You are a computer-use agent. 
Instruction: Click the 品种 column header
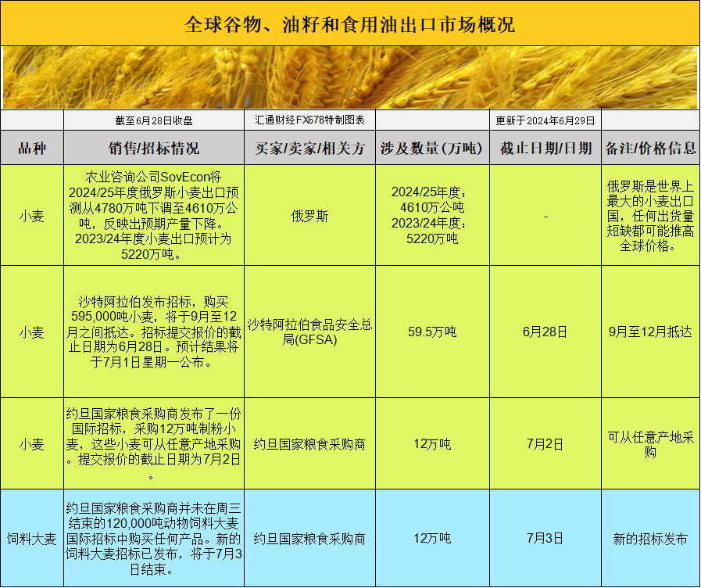pos(32,148)
